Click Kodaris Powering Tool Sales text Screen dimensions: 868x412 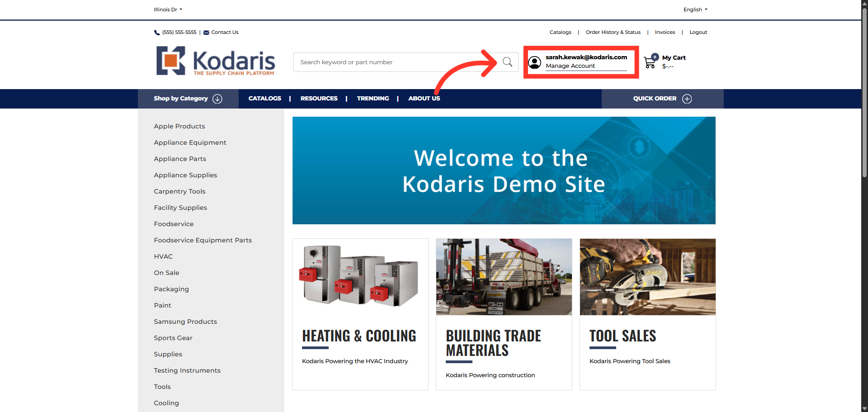point(630,361)
